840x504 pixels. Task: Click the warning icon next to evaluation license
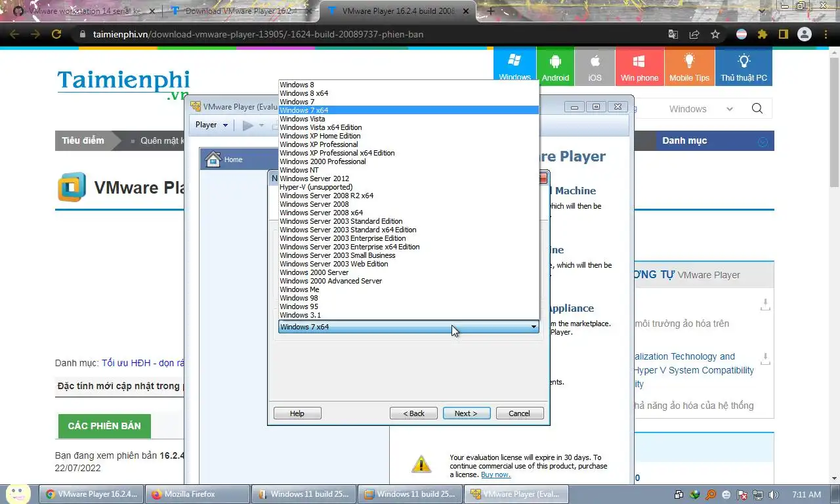pos(421,464)
